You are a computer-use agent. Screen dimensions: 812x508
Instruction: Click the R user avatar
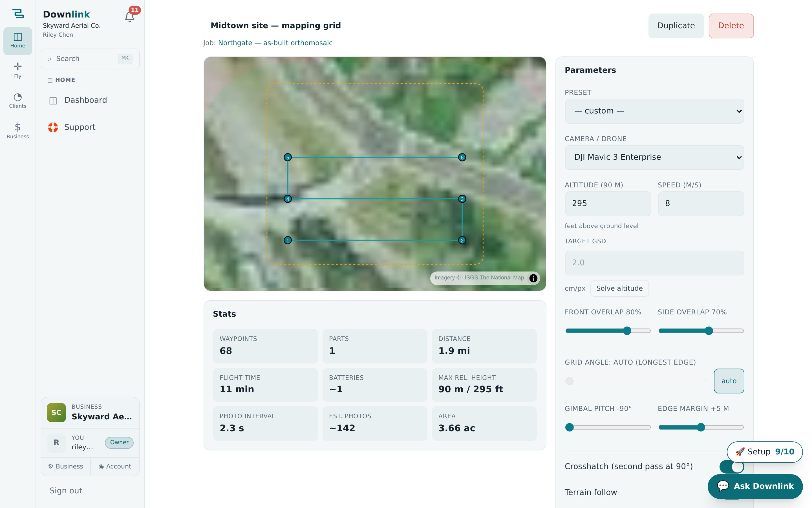coord(56,443)
